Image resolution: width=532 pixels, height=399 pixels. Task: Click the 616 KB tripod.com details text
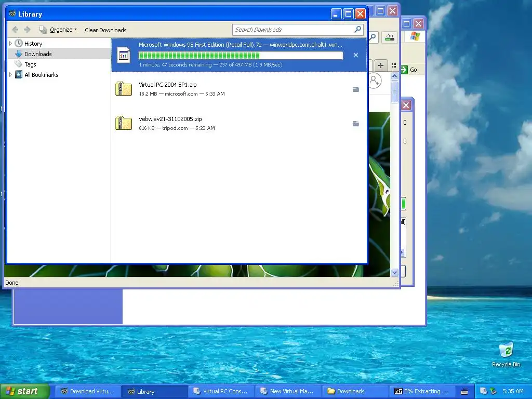177,128
